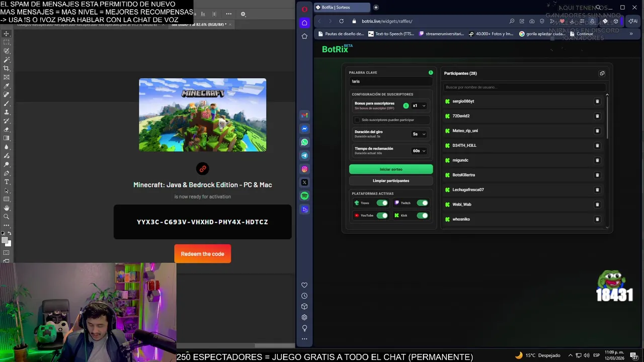Remove BotsKillertra using its trash icon
644x362 pixels.
597,175
